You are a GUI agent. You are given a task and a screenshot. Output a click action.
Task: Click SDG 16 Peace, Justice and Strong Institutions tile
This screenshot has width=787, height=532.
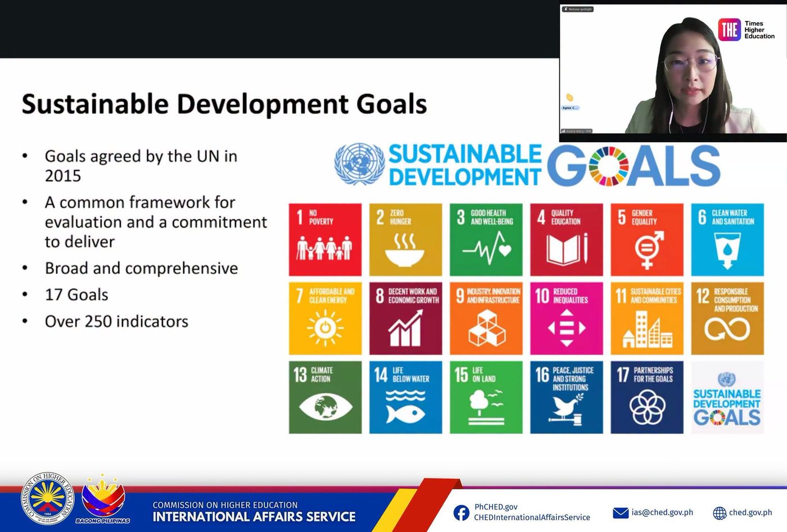click(x=566, y=397)
